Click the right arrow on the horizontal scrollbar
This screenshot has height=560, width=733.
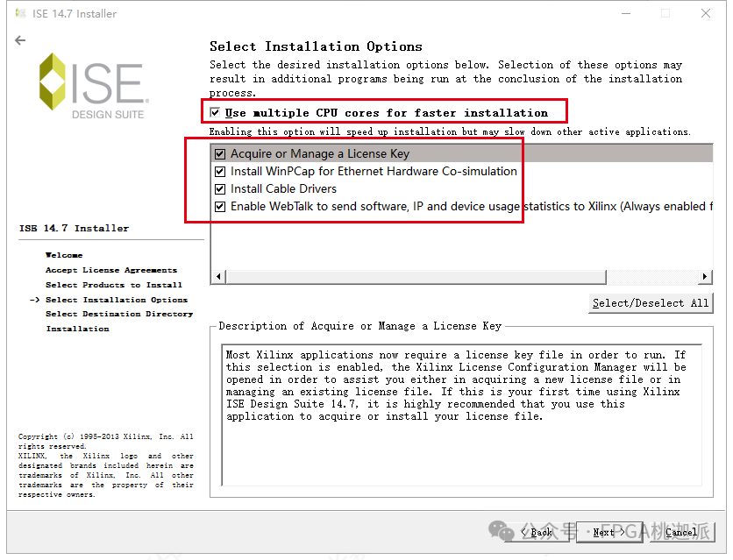point(705,276)
